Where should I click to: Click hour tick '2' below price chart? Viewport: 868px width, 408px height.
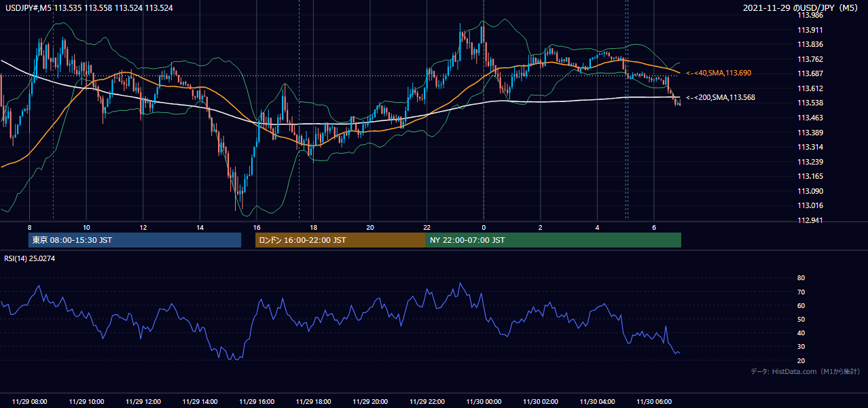click(x=541, y=227)
